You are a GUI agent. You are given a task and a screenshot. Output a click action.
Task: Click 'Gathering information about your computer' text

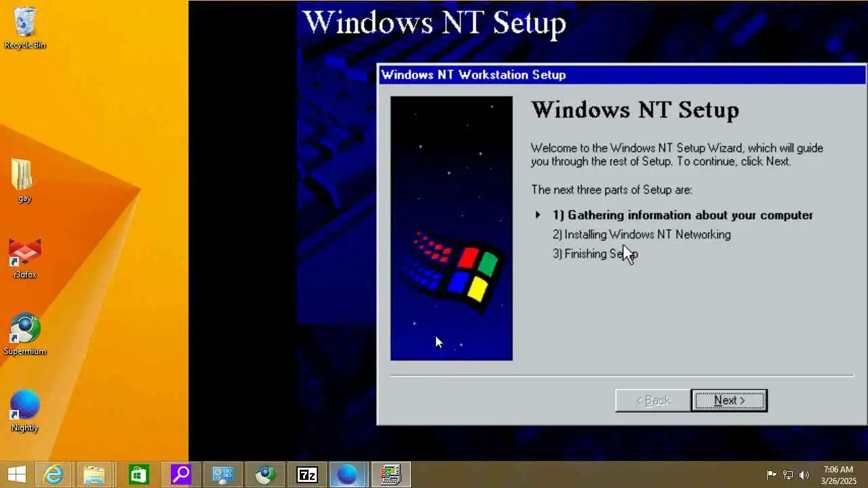tap(690, 215)
